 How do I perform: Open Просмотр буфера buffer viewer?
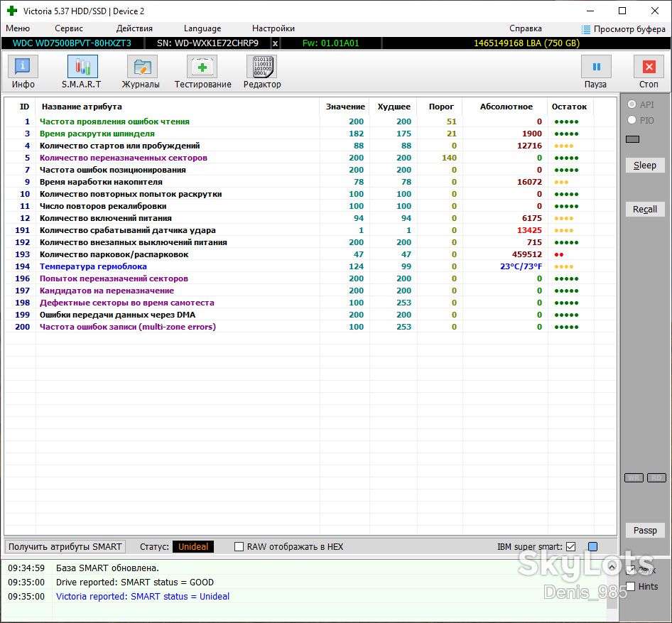(x=624, y=28)
